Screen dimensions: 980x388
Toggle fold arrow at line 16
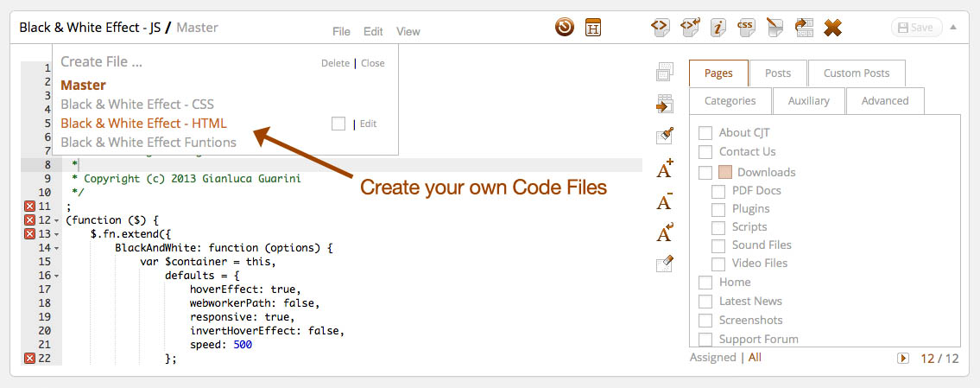(56, 276)
